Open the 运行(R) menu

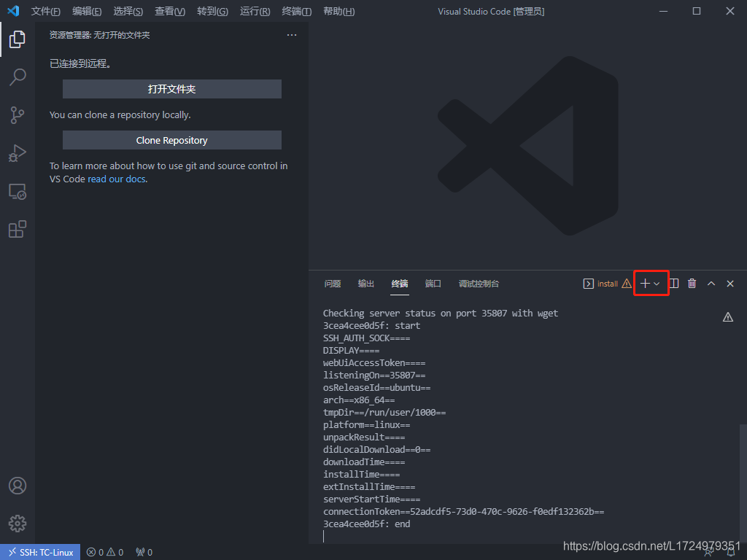255,12
